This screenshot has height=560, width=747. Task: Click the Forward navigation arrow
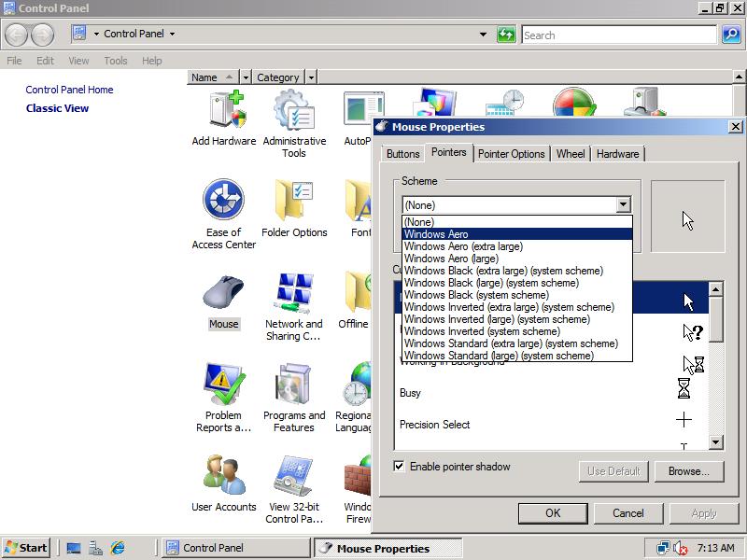(42, 35)
